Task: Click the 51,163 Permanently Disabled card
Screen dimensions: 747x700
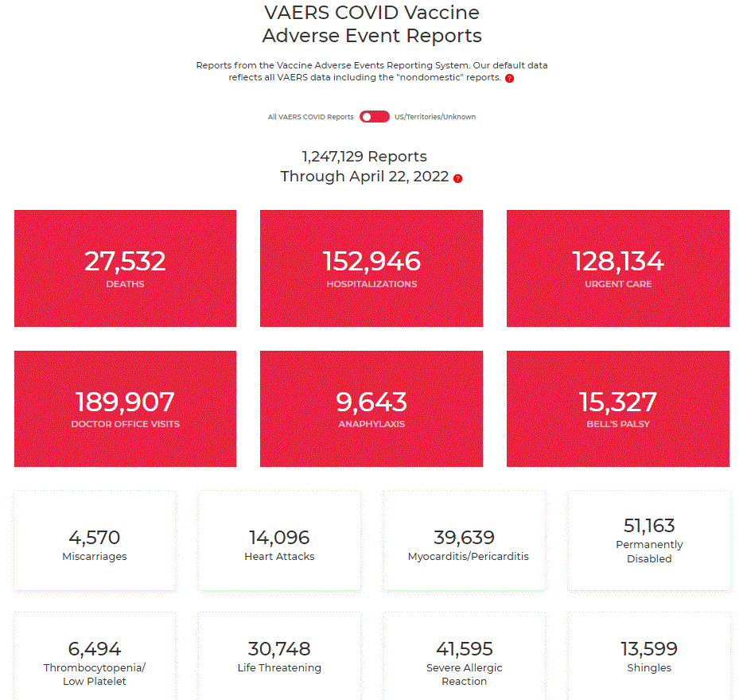Action: [x=649, y=542]
